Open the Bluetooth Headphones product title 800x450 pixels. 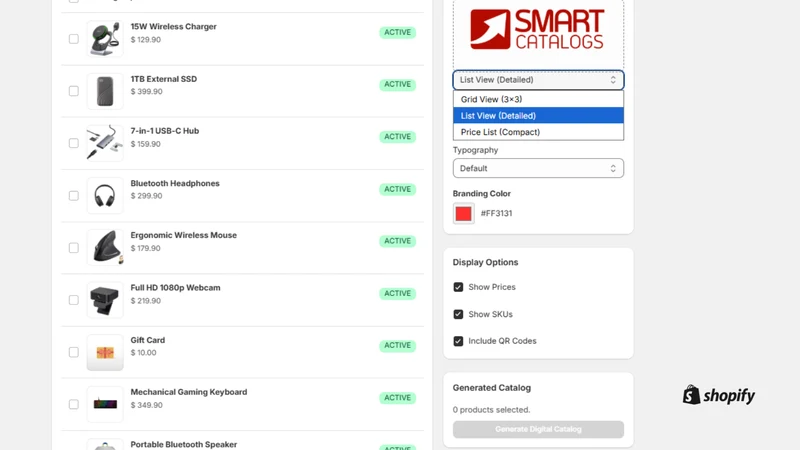tap(175, 184)
